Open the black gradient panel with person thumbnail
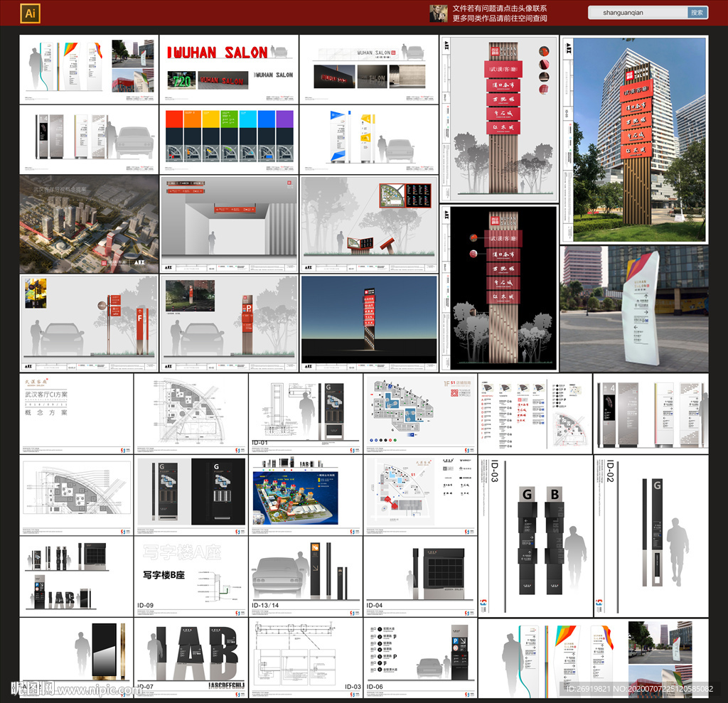The width and height of the screenshot is (728, 703). (x=76, y=658)
